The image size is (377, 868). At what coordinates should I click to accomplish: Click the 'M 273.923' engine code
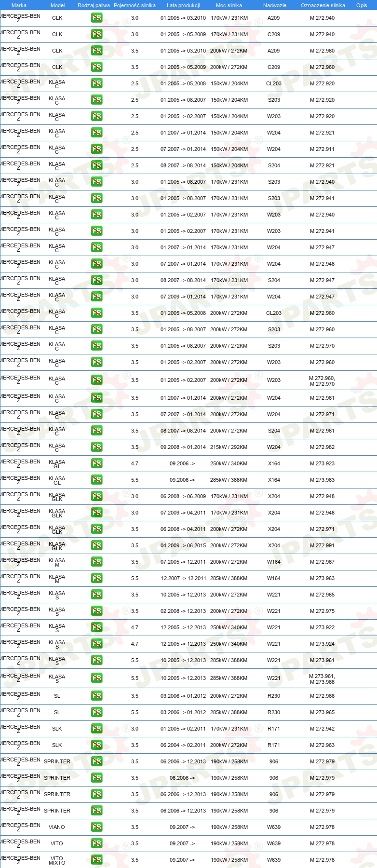point(322,464)
